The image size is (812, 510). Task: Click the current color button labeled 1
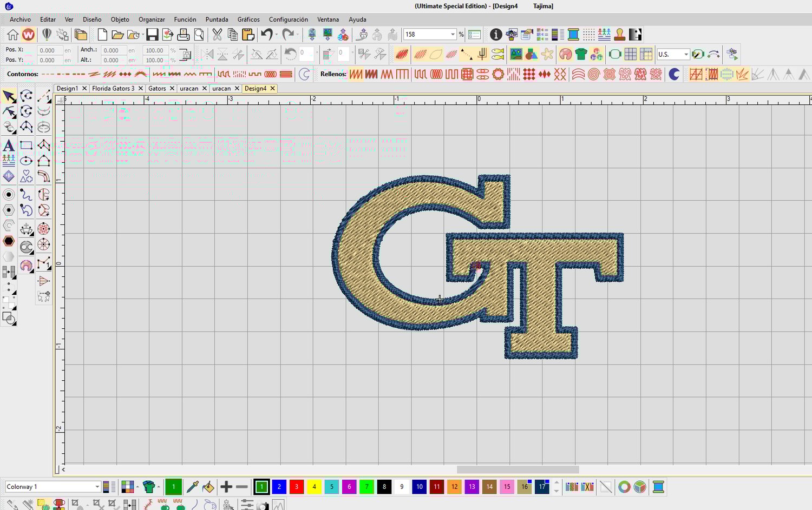[x=173, y=487]
